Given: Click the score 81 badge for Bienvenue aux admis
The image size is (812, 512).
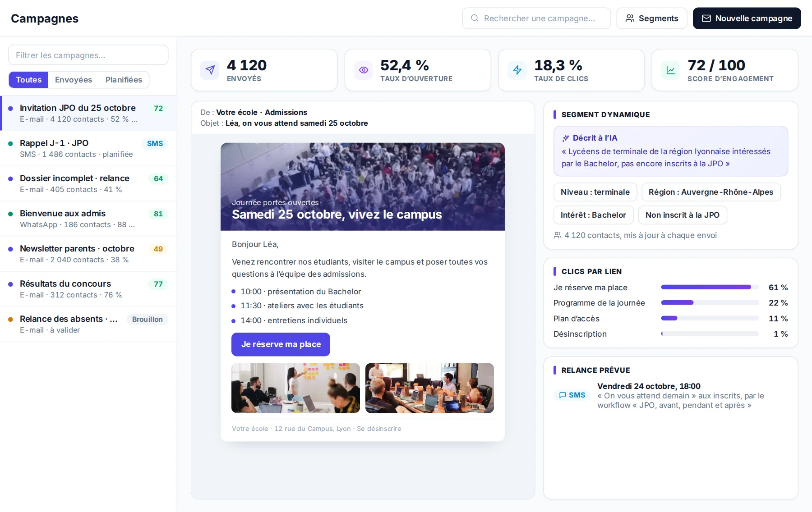Looking at the screenshot, I should click(158, 214).
